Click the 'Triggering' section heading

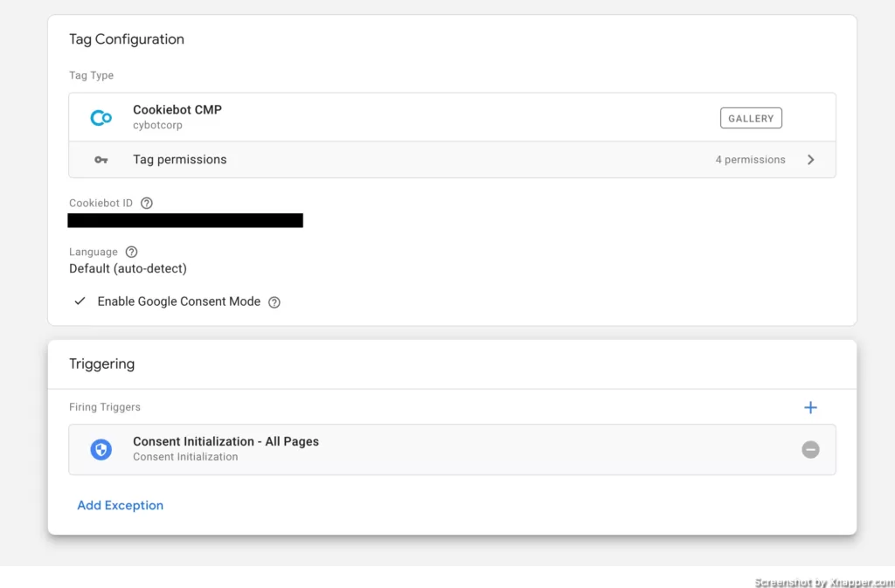click(x=102, y=363)
